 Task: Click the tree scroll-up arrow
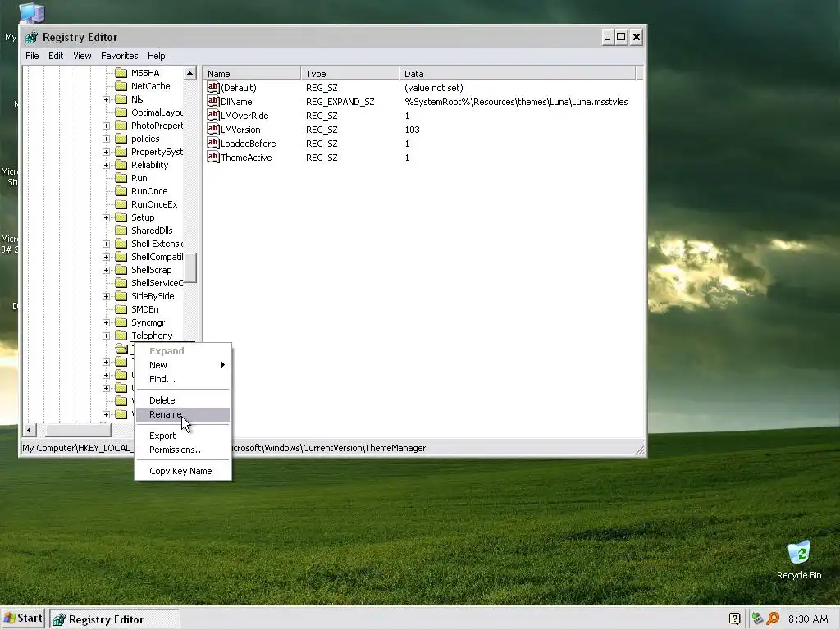tap(189, 73)
